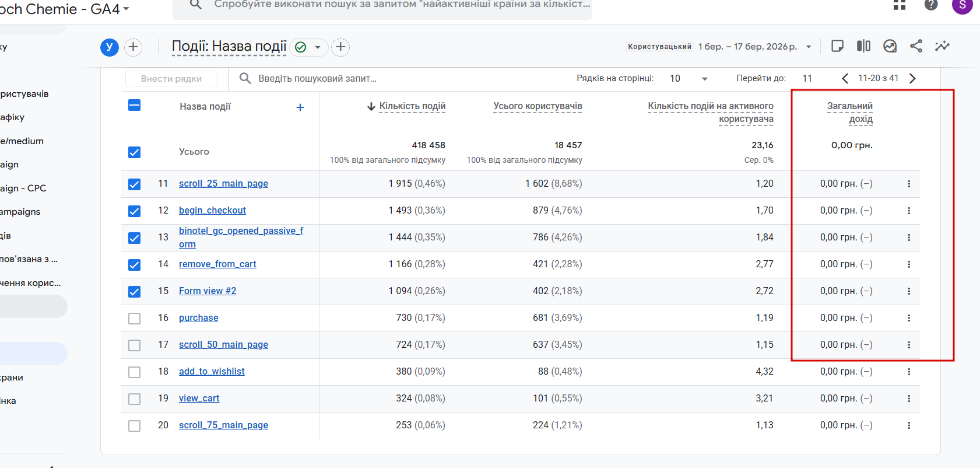Image resolution: width=980 pixels, height=468 pixels.
Task: Tick the add_to_wishlist row checkbox
Action: (134, 372)
